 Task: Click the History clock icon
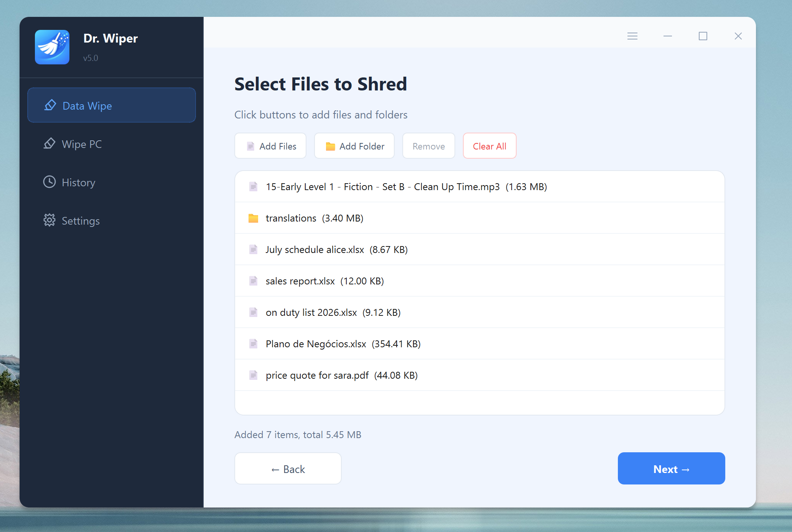(49, 182)
